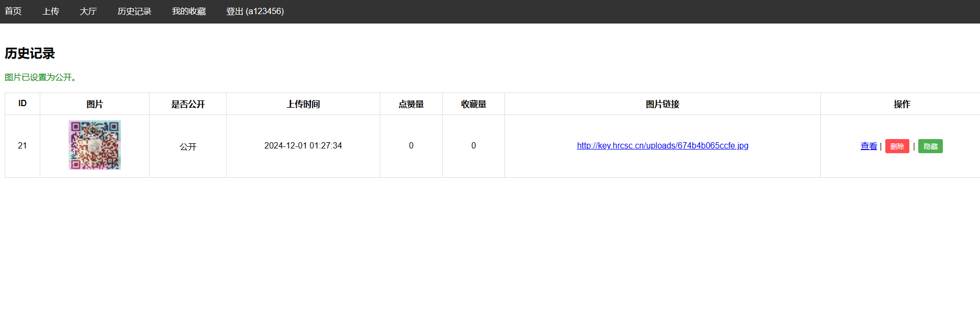The height and width of the screenshot is (321, 980).
Task: Log out via 登出 (a123456)
Action: point(255,12)
